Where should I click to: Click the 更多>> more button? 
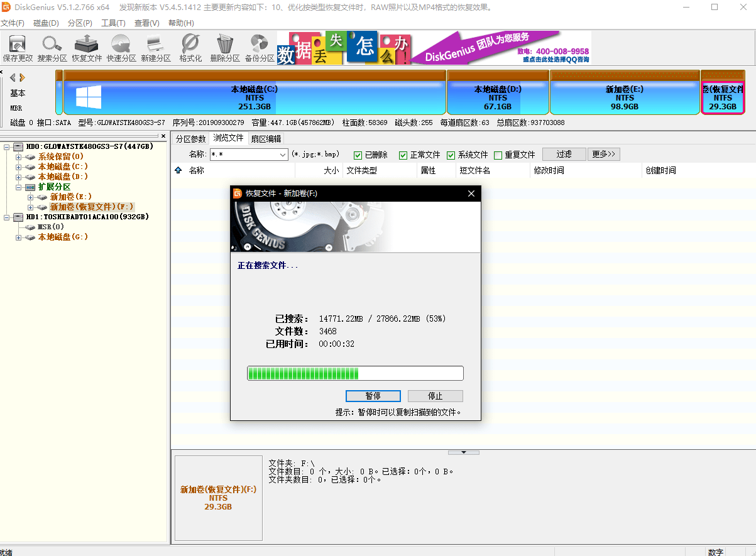pos(604,154)
